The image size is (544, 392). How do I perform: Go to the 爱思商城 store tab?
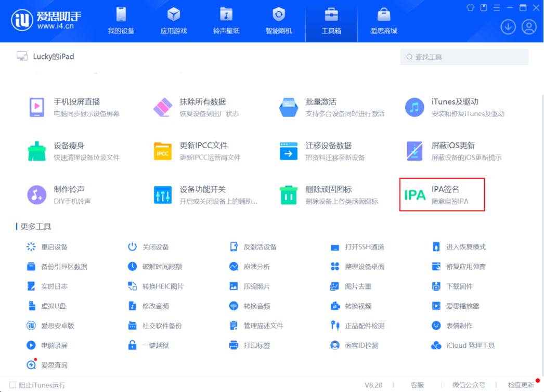(384, 21)
